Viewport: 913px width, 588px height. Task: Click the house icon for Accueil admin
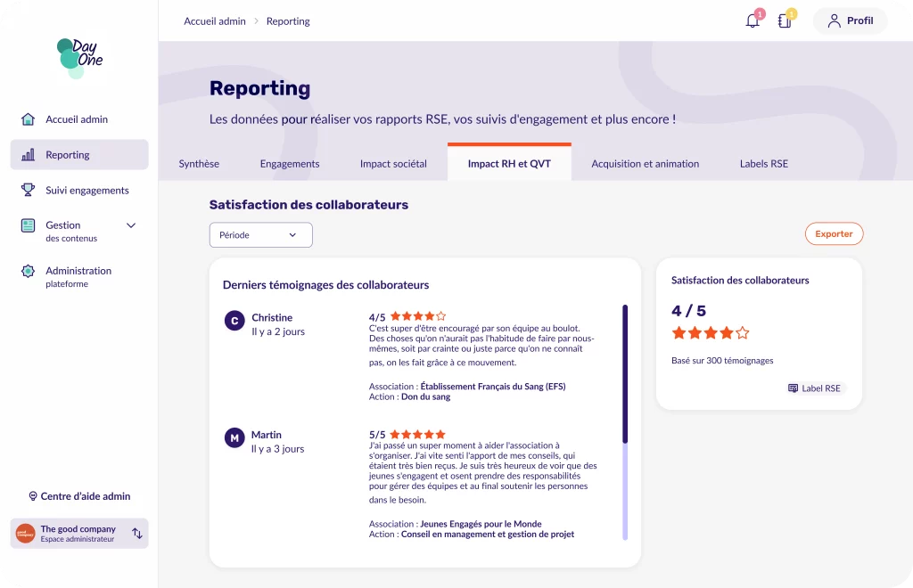29,119
